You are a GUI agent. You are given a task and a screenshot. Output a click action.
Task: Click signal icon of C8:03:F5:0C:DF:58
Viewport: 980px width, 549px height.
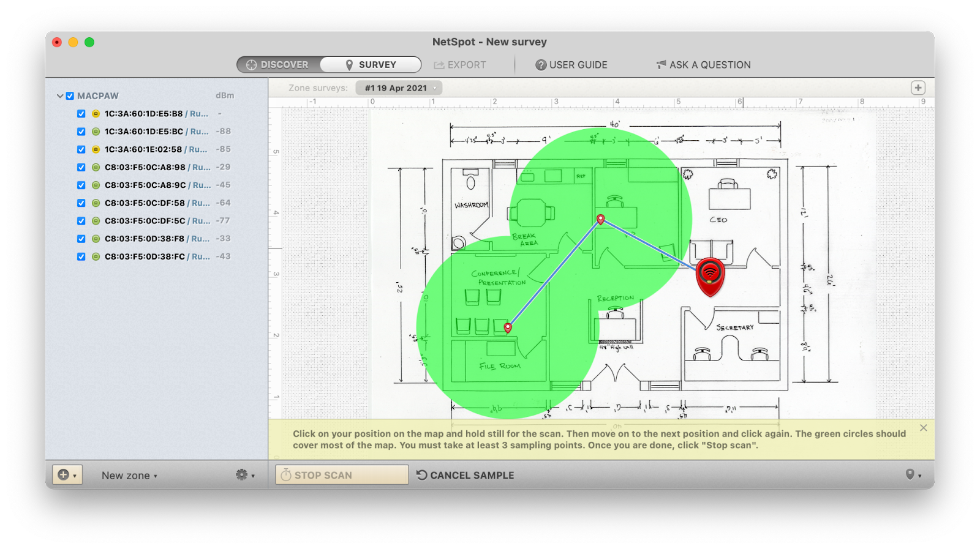tap(96, 203)
